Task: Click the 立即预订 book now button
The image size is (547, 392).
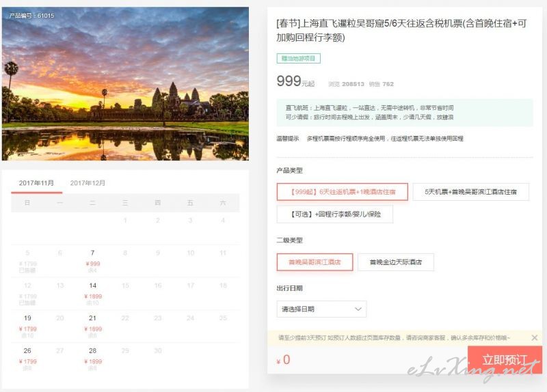Action: point(505,360)
